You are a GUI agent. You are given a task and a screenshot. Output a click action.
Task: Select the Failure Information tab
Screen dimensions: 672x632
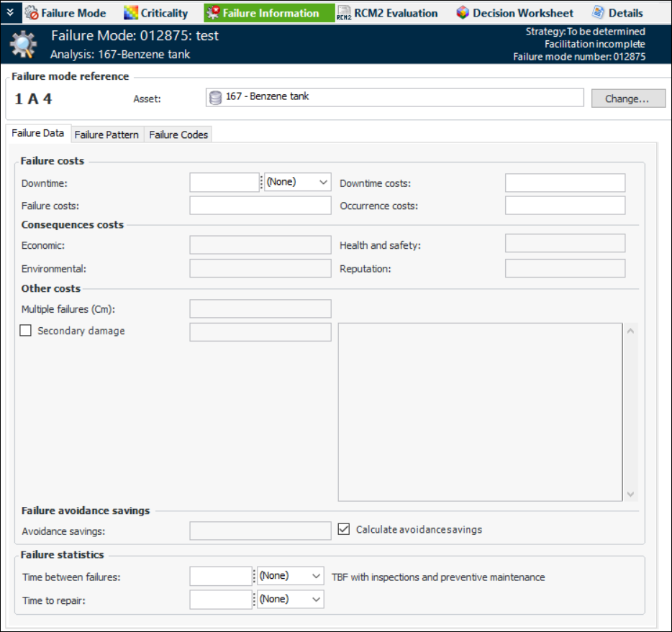(269, 13)
